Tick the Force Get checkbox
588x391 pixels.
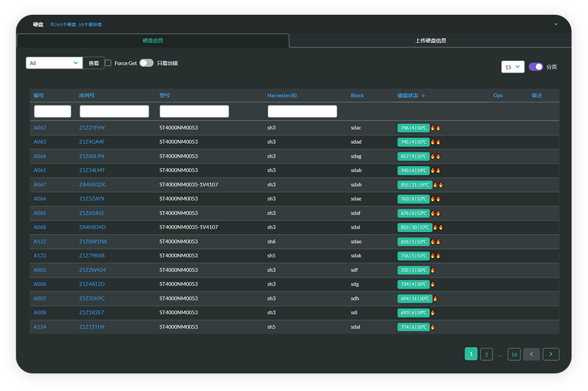coord(108,63)
